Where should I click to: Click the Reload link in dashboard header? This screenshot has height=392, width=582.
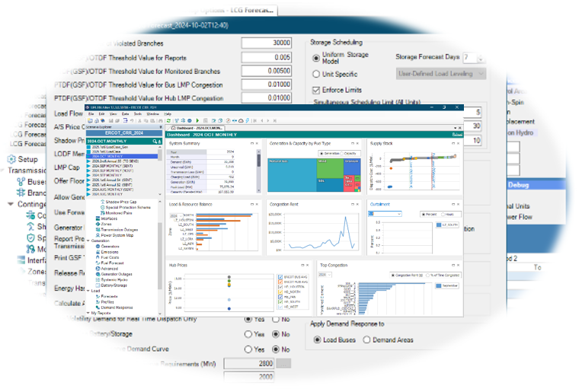(x=457, y=134)
